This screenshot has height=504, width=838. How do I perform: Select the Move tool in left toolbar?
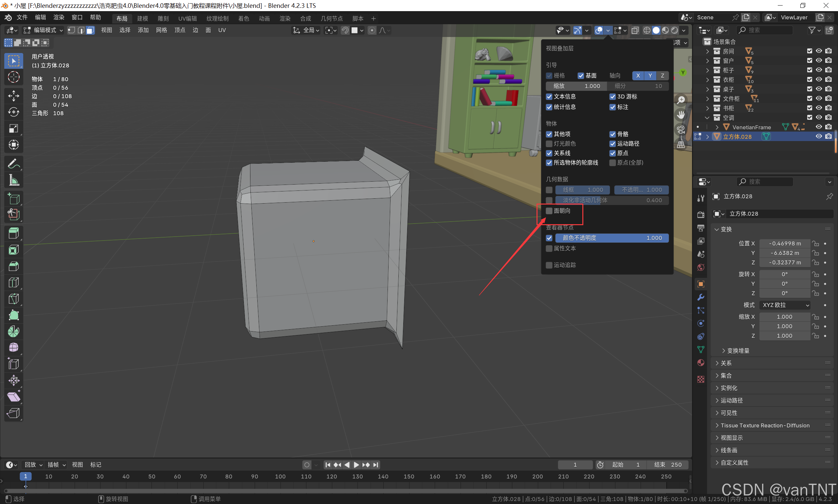pyautogui.click(x=14, y=96)
